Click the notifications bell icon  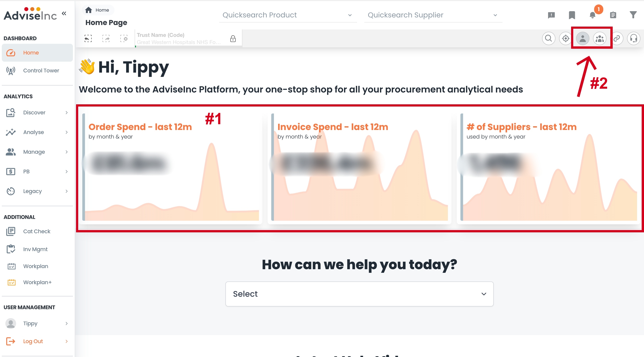pyautogui.click(x=593, y=15)
